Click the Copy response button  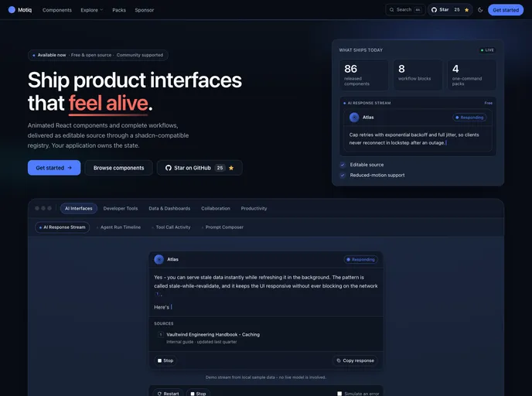[x=355, y=360]
